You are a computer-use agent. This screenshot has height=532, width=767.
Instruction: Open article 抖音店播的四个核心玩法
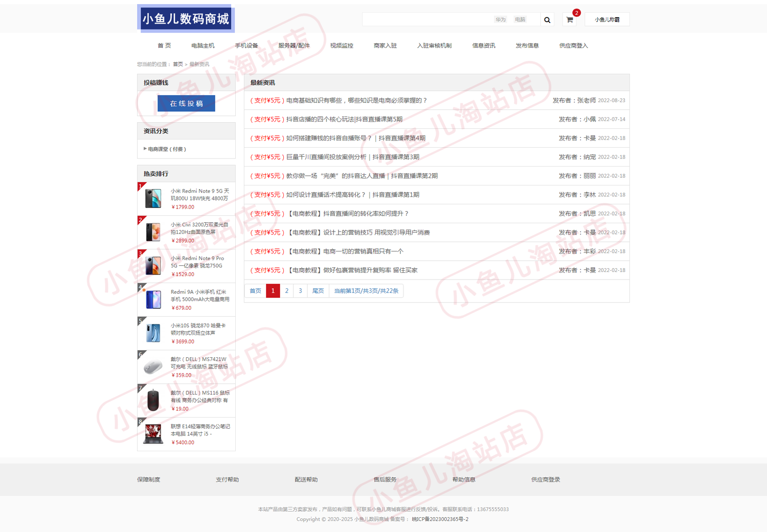point(344,120)
